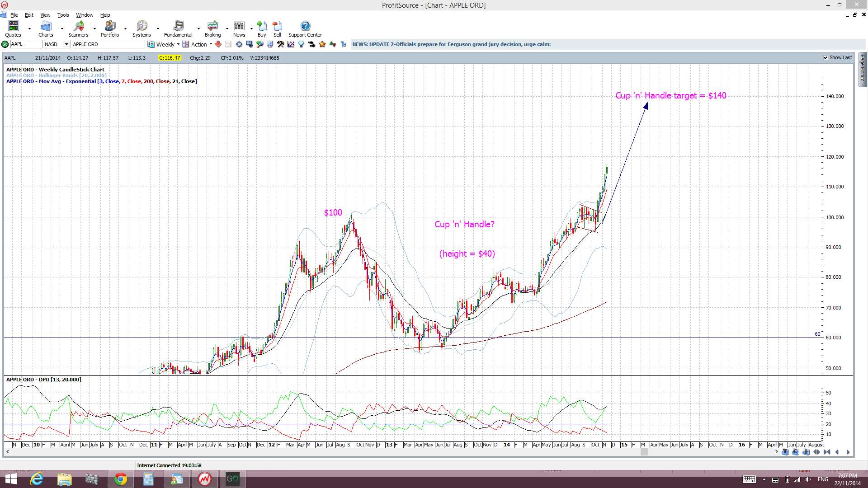This screenshot has height=488, width=868.
Task: Click the Page Monitor side tab
Action: (x=863, y=69)
